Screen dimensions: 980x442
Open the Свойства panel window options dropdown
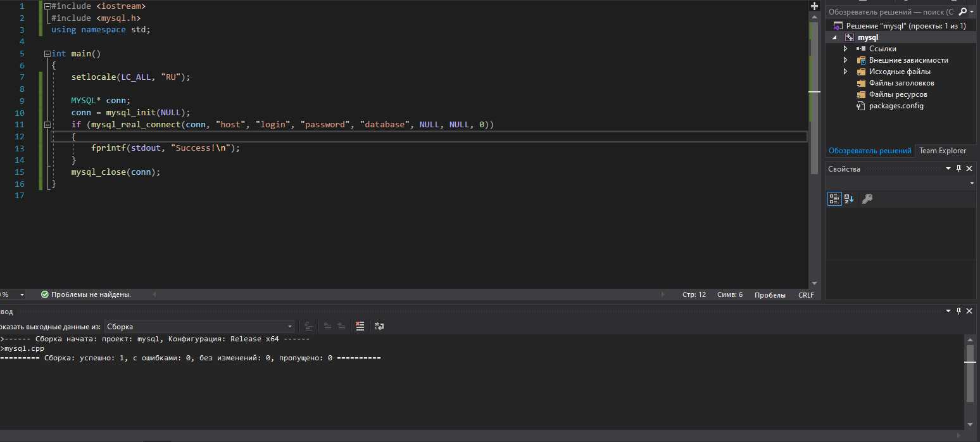948,169
